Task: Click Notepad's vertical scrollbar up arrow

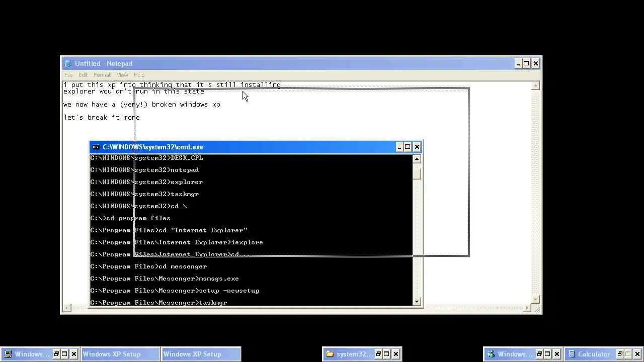Action: 536,86
